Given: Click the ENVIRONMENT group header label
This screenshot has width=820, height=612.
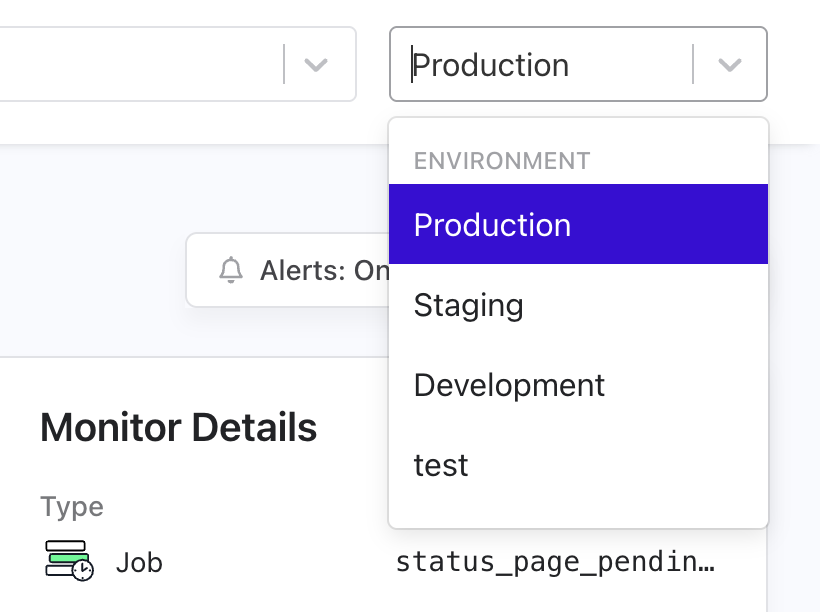Looking at the screenshot, I should point(502,161).
